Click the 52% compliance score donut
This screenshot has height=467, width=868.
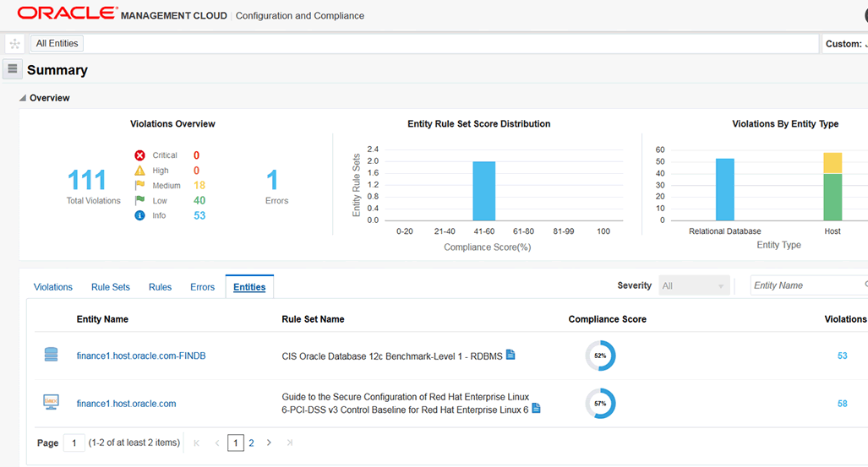click(601, 356)
